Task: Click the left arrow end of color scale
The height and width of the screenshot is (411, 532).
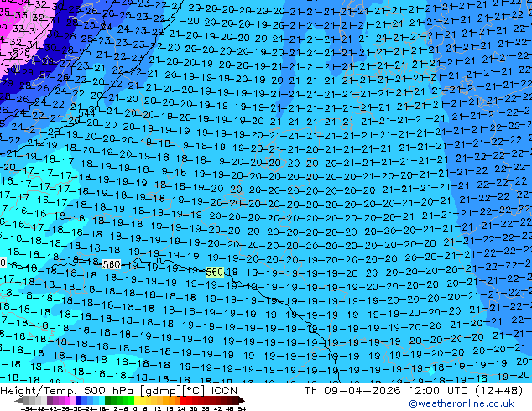Action: (x=18, y=401)
